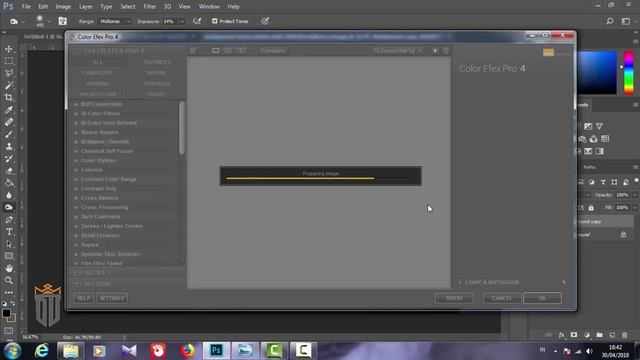Open the Exposure value dropdown arrow
The image size is (640, 360).
coord(182,21)
